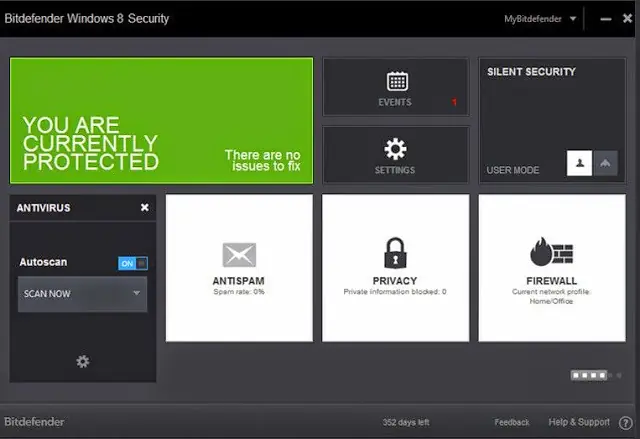Select the user mode person icon
The width and height of the screenshot is (640, 439).
(x=579, y=163)
